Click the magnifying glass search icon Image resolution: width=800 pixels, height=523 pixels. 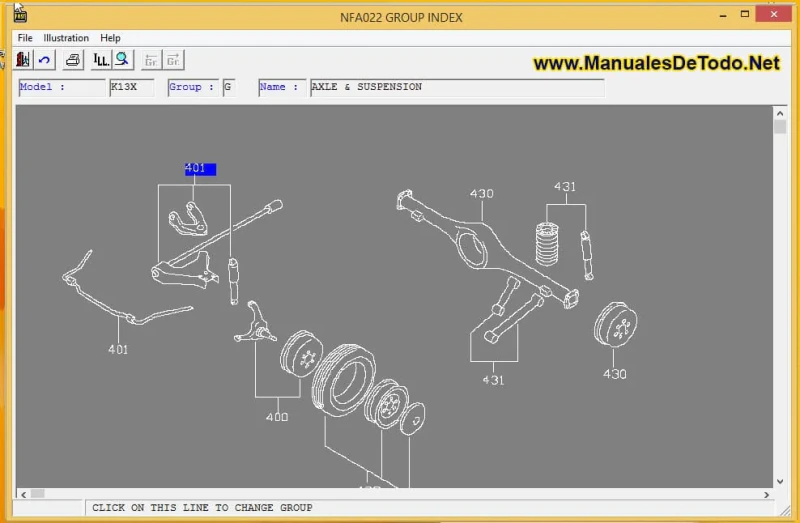[x=122, y=60]
